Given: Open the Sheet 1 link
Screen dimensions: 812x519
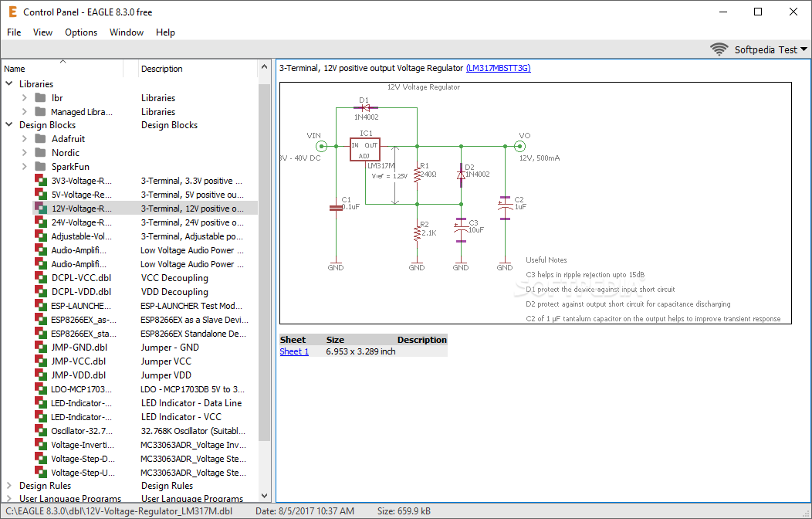Looking at the screenshot, I should [x=294, y=351].
